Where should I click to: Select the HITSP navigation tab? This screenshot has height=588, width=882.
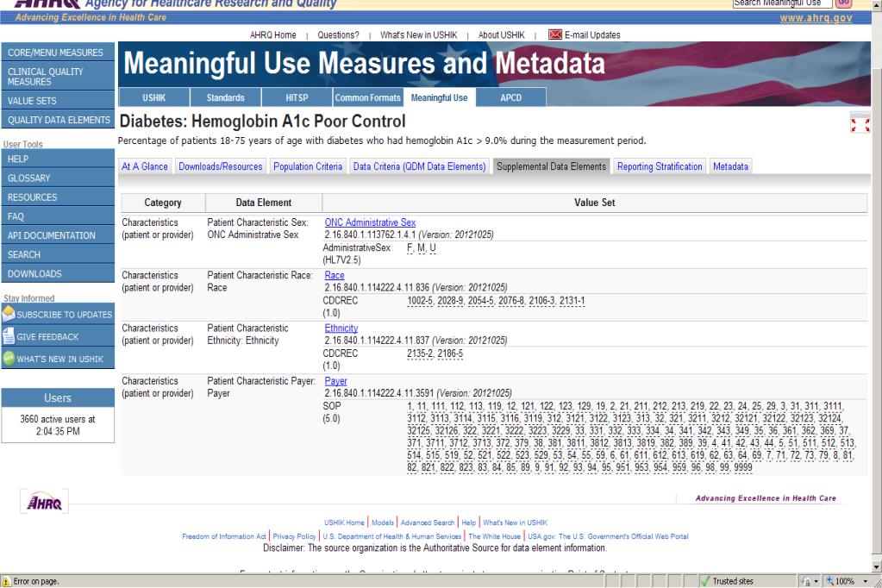(297, 97)
